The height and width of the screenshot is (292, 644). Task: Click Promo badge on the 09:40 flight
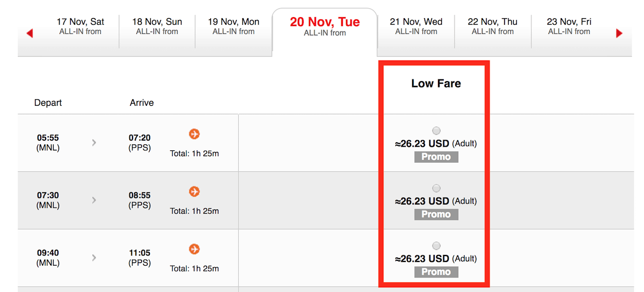tap(436, 272)
